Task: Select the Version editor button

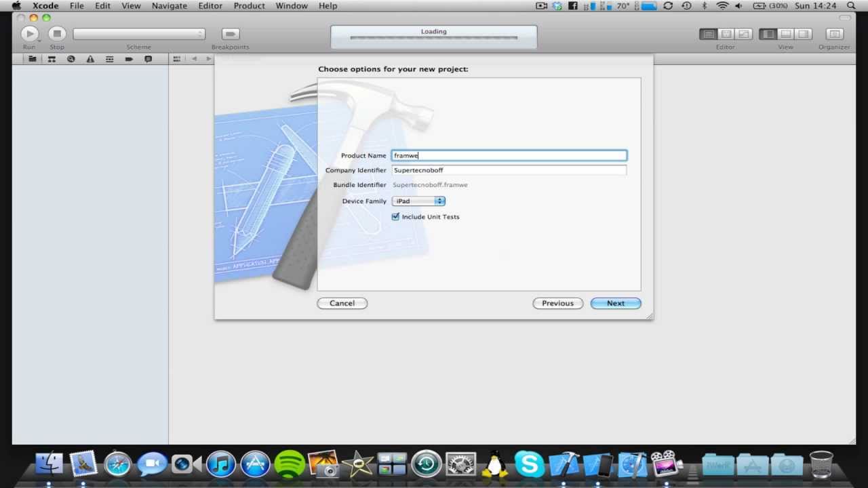Action: (x=744, y=34)
